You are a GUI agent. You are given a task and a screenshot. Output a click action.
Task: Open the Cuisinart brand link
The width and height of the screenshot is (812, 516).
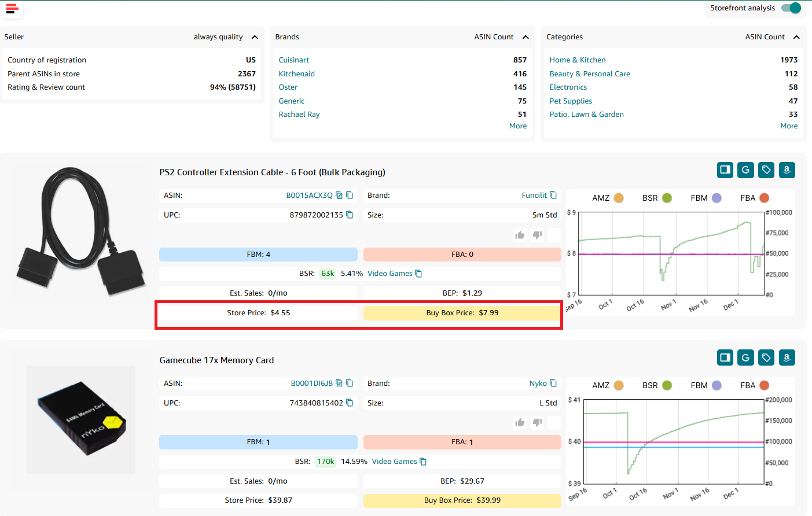294,60
